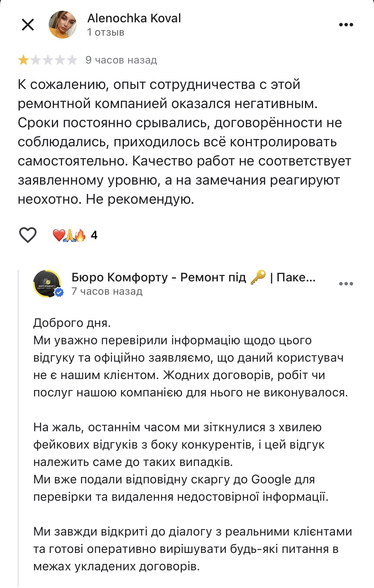Open Alenochka Koval's profile photo

click(63, 25)
